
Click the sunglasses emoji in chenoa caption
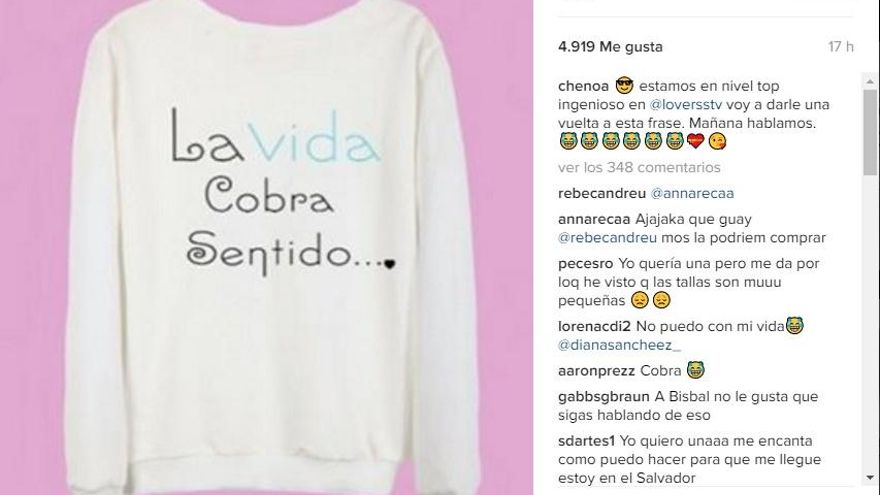tap(624, 86)
